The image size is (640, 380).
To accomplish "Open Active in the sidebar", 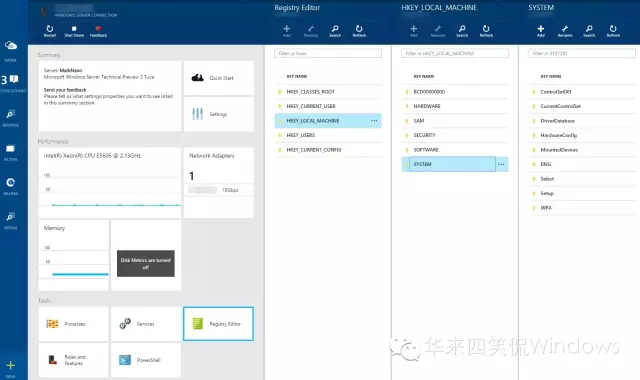I will [x=11, y=152].
